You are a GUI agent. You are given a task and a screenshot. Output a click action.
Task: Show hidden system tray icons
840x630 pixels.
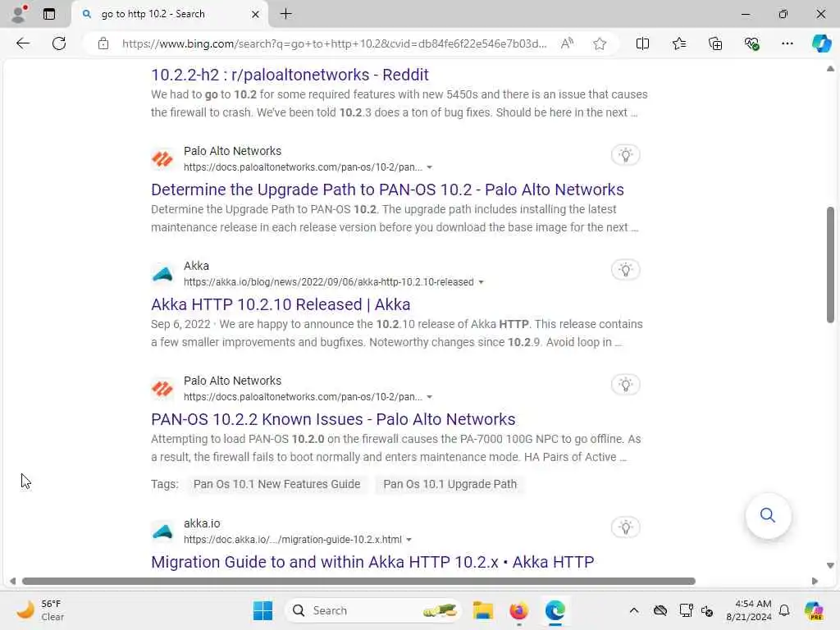634,610
